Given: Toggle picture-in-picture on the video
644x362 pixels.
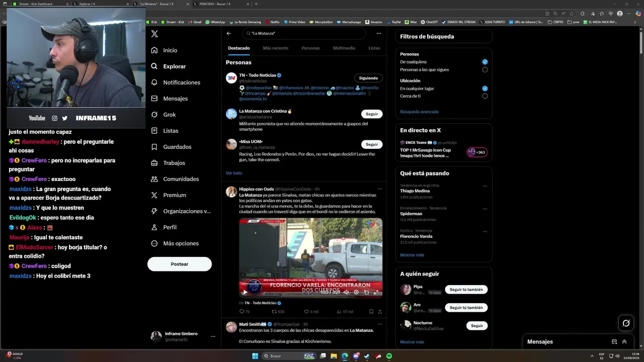Looking at the screenshot, I should 366,292.
